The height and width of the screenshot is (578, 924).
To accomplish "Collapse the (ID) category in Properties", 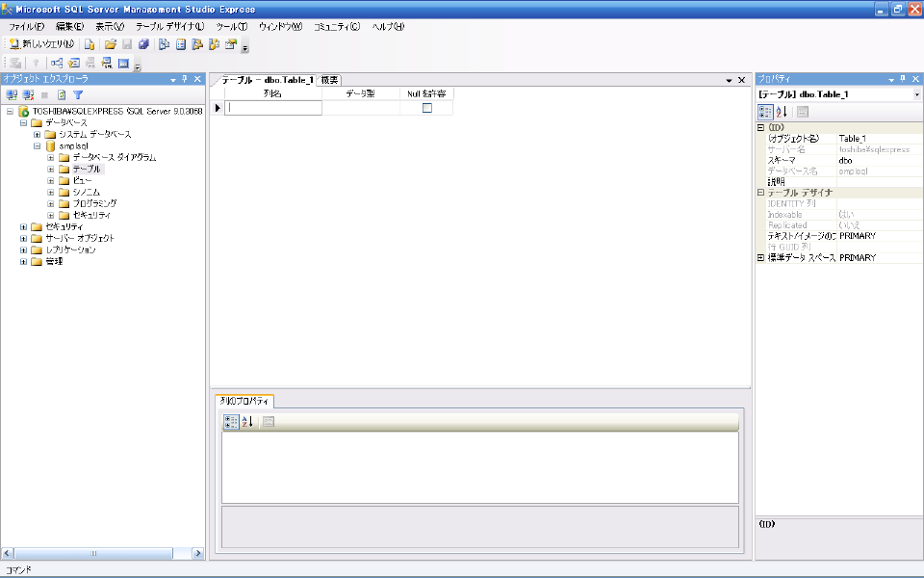I will click(760, 127).
